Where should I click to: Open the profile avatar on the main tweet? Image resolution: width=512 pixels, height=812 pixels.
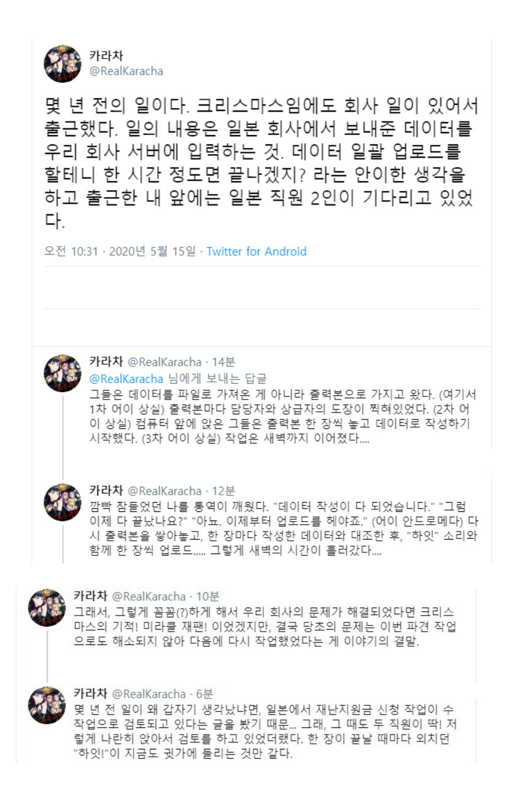tap(63, 64)
